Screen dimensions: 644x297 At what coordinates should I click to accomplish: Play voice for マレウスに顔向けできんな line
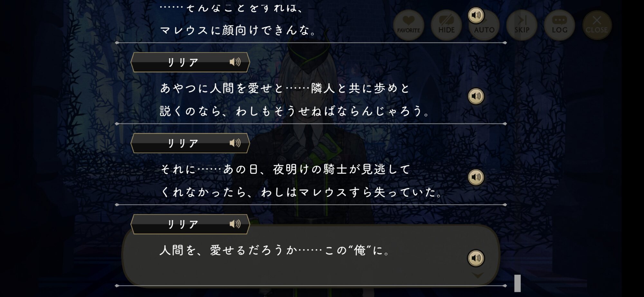click(x=476, y=15)
